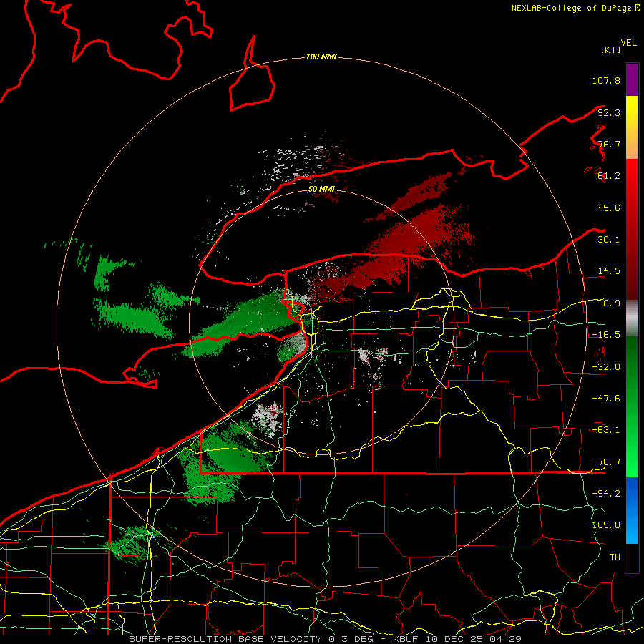Viewport: 644px width, 644px height.
Task: Click the 92.3 velocity scale value
Action: pyautogui.click(x=609, y=112)
